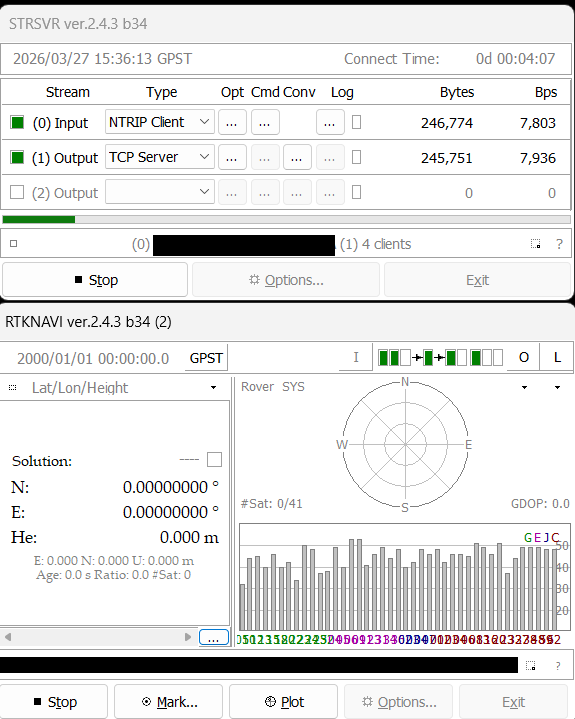Click the STRSVR stream progress bar

tap(287, 220)
